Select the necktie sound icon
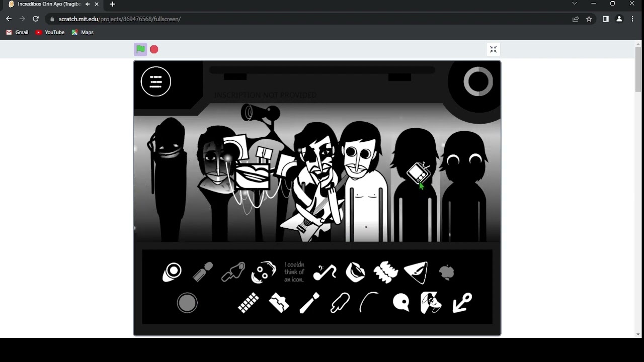 [x=309, y=303]
